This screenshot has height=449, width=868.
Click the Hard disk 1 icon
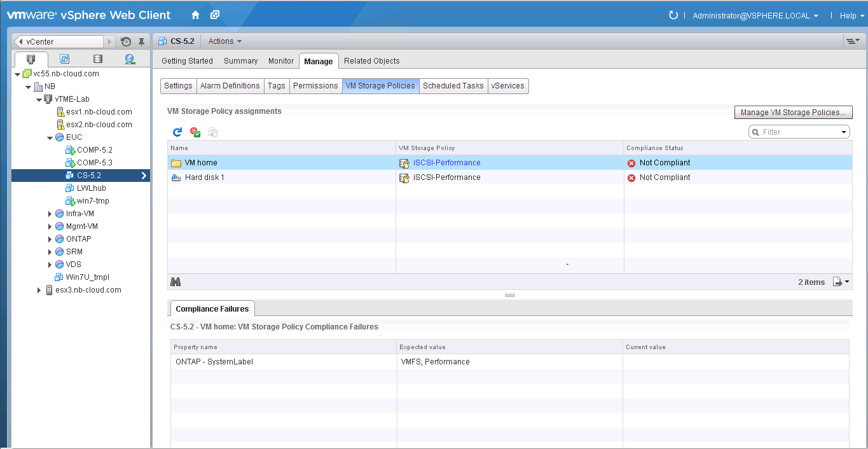pyautogui.click(x=176, y=177)
